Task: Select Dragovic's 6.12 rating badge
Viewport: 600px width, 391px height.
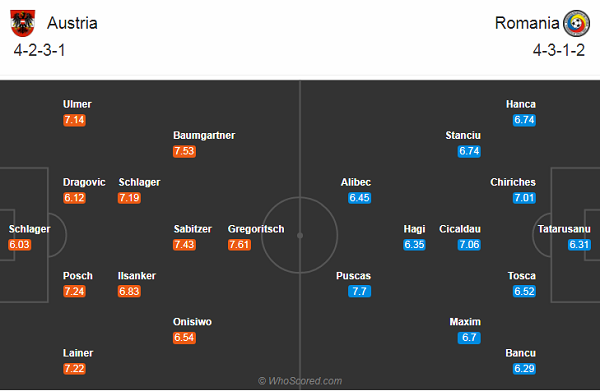Action: 75,198
